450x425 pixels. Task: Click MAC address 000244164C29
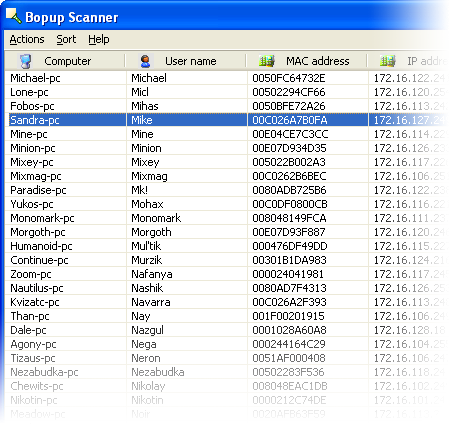289,344
